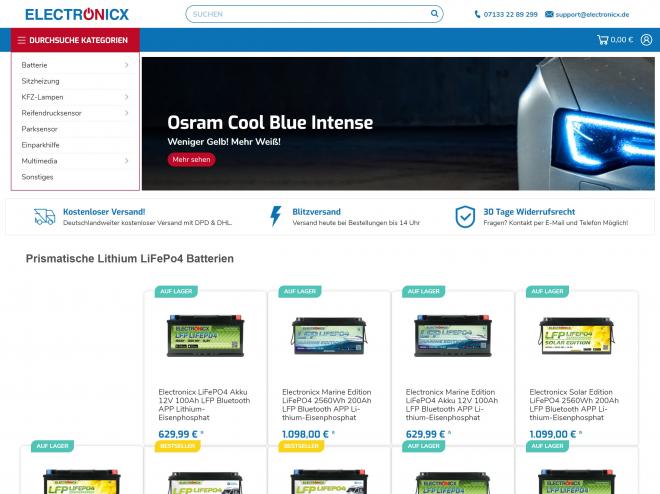This screenshot has height=494, width=660.
Task: Open Marine Edition 2560Wh 200Ah battery image
Action: pos(329,335)
